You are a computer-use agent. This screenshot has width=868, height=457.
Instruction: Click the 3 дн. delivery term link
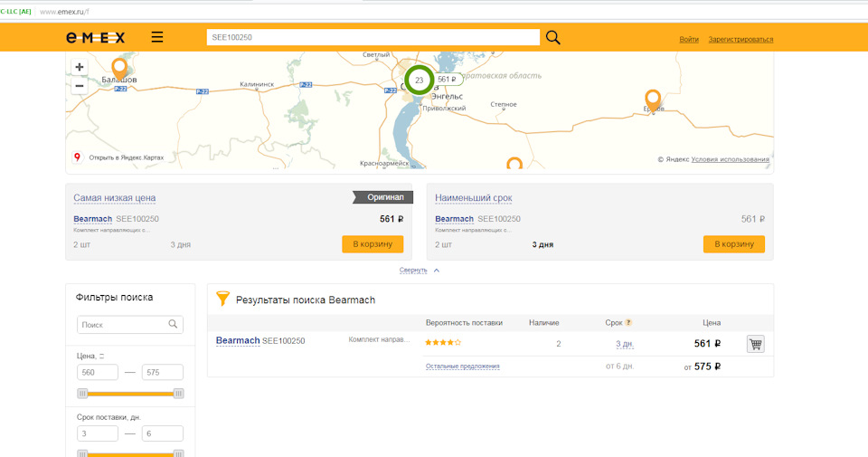[x=625, y=344]
